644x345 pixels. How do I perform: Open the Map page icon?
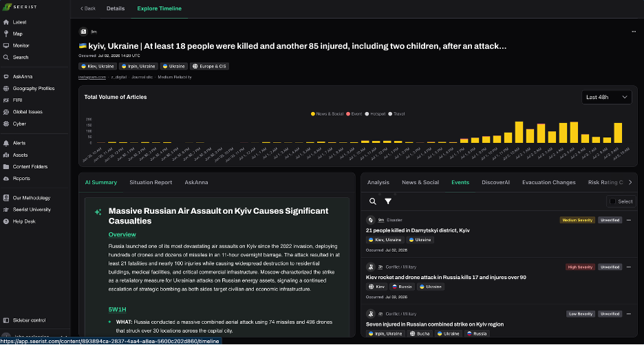[6, 34]
